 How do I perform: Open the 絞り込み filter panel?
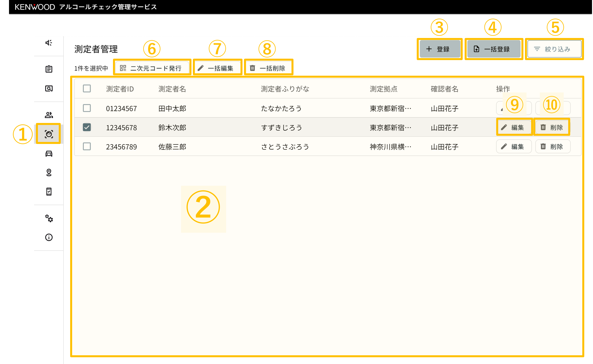[x=554, y=49]
